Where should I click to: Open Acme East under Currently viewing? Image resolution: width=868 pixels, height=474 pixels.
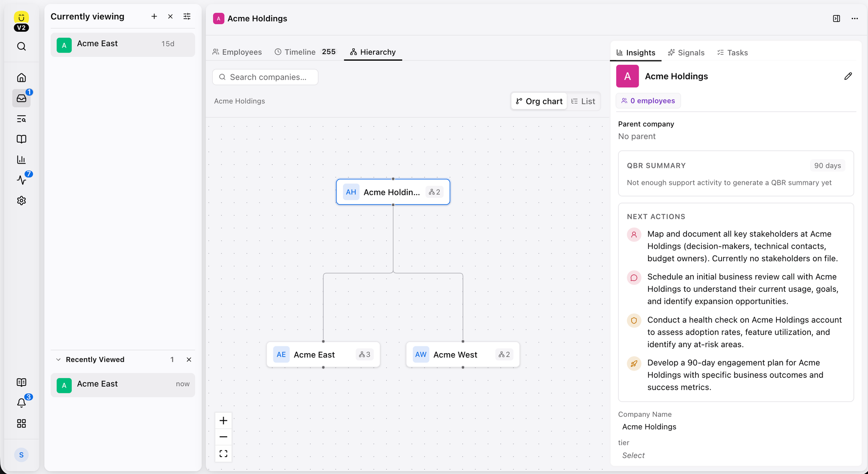[x=123, y=44]
